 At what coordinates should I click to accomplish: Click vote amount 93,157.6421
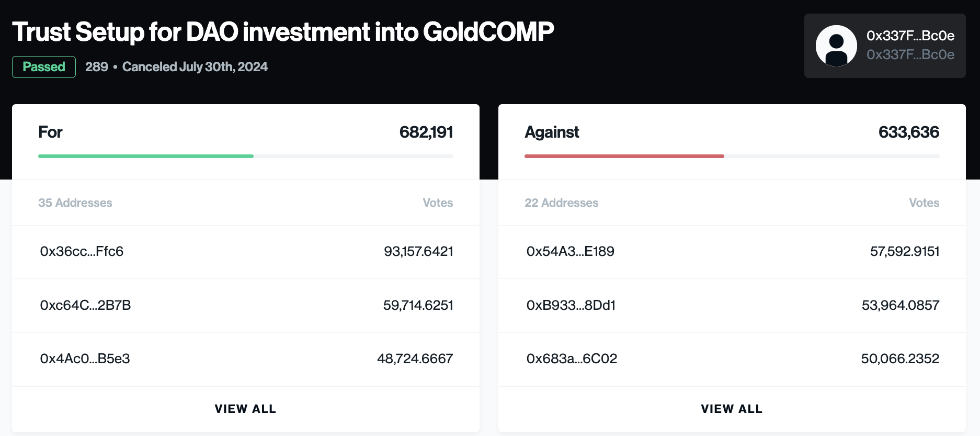[418, 251]
